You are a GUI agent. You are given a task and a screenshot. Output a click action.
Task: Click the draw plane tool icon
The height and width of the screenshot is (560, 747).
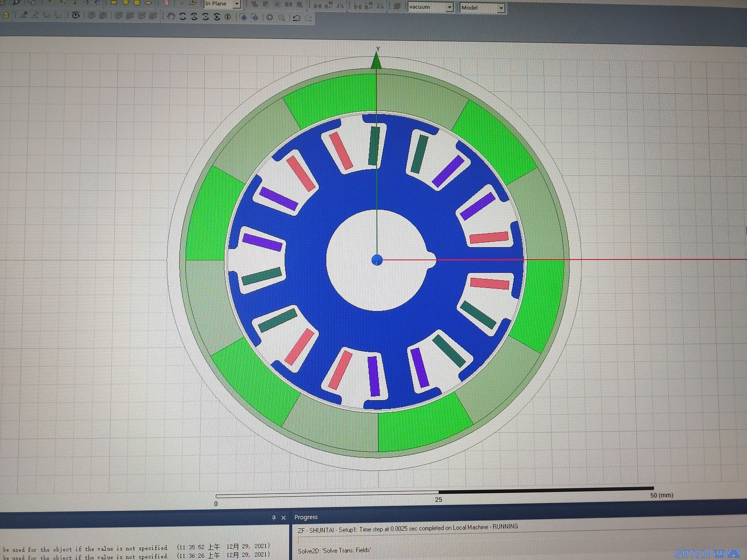click(x=193, y=3)
